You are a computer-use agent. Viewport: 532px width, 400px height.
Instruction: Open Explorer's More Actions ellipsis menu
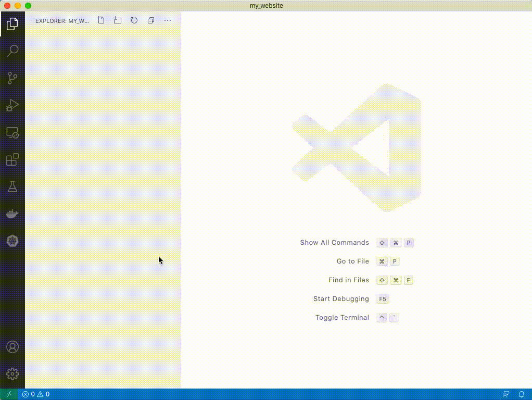(168, 20)
